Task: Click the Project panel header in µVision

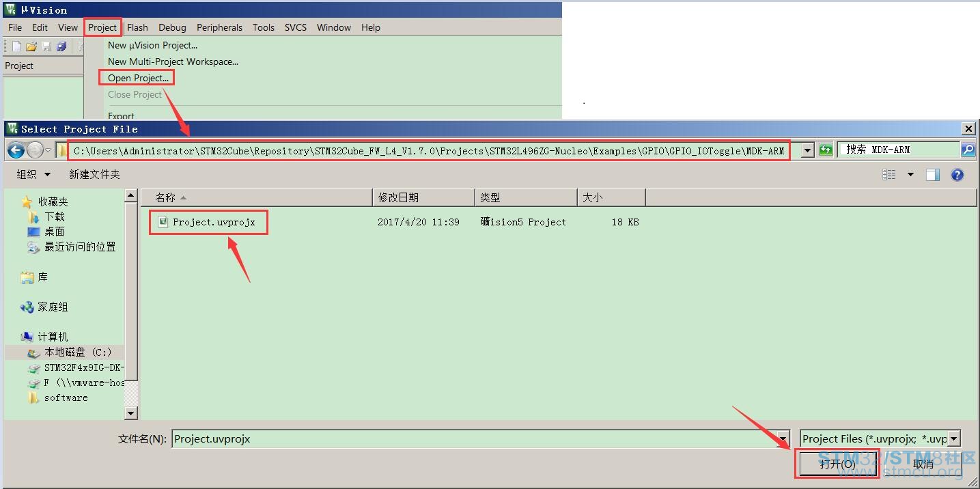Action: point(42,66)
